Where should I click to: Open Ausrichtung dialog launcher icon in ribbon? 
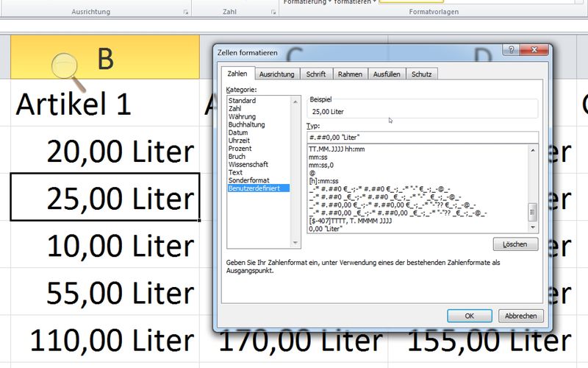tap(184, 13)
